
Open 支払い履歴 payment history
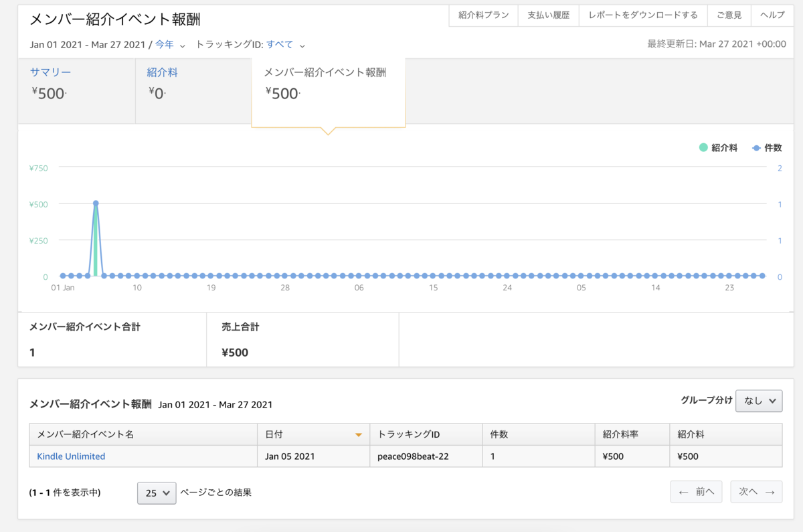[x=548, y=15]
